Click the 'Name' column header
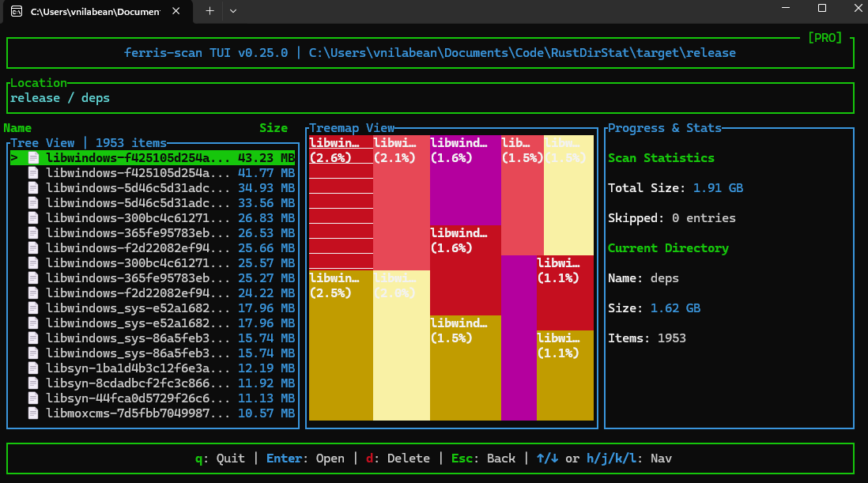 [17, 128]
